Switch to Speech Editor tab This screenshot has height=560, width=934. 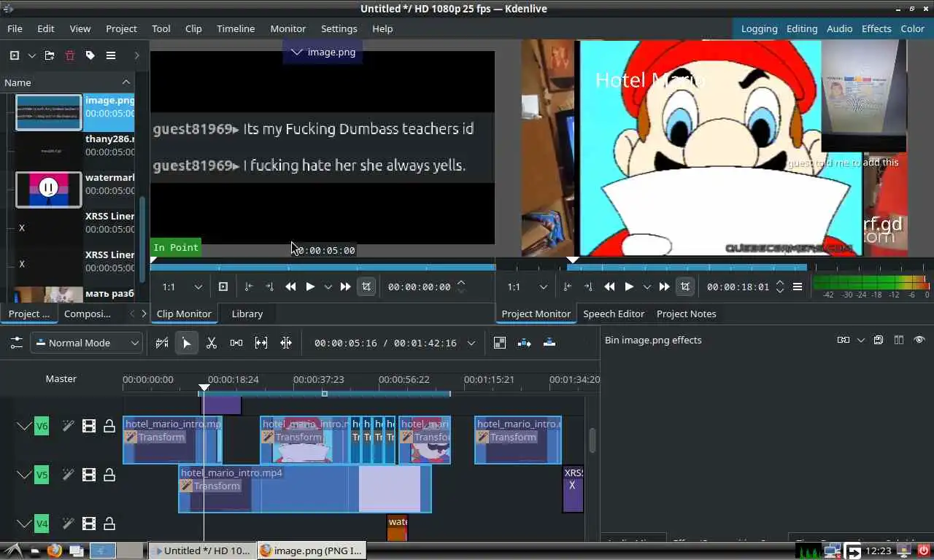(614, 314)
